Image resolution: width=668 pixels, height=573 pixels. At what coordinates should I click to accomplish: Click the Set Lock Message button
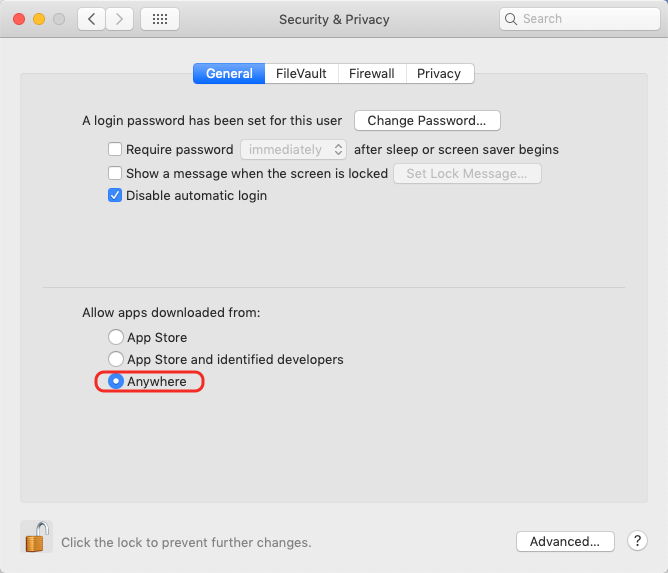(467, 173)
